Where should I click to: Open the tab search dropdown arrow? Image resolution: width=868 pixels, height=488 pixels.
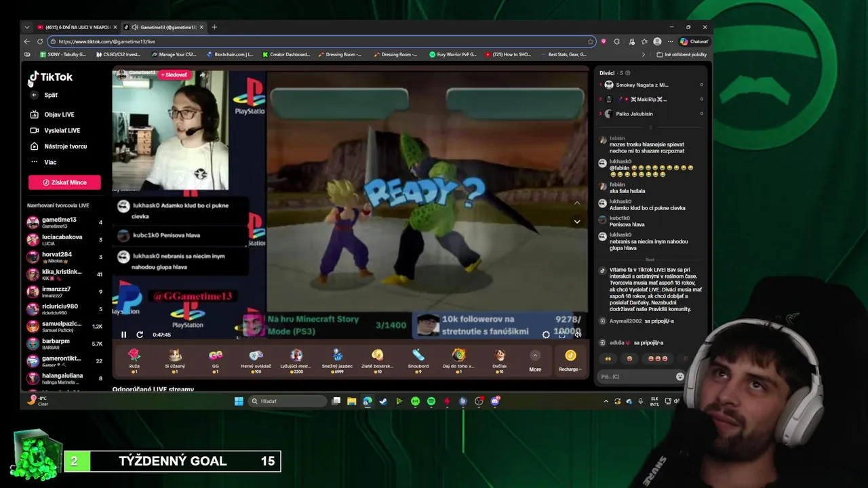(27, 27)
